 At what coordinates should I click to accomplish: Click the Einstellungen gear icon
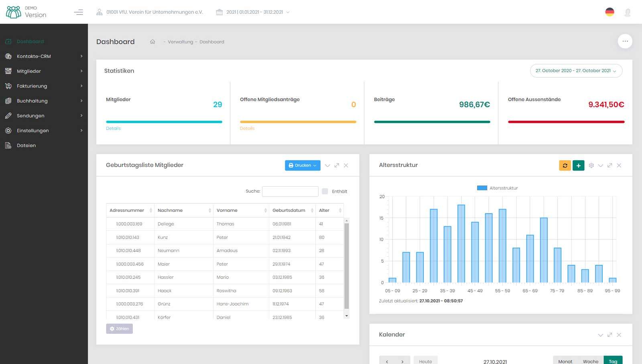point(8,130)
